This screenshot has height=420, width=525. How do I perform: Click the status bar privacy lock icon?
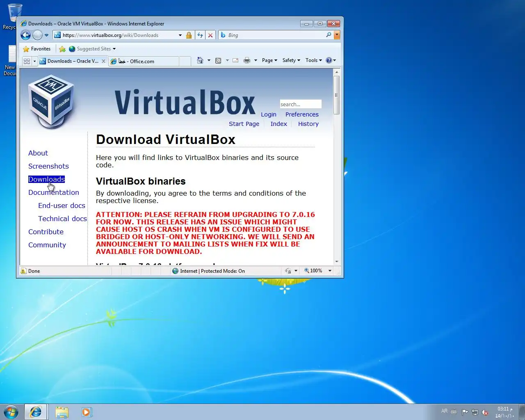288,271
